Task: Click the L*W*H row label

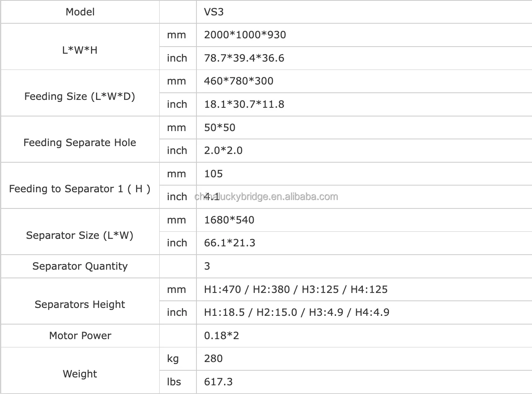Action: pos(80,50)
